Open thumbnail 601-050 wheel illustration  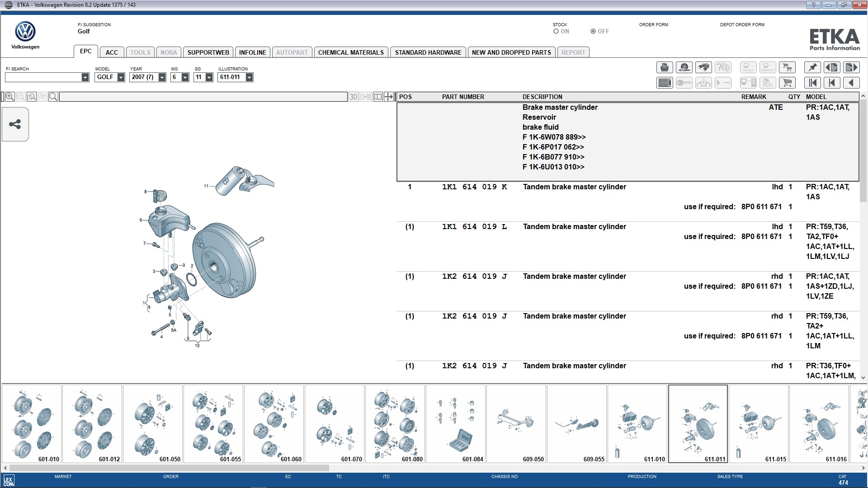click(x=153, y=424)
